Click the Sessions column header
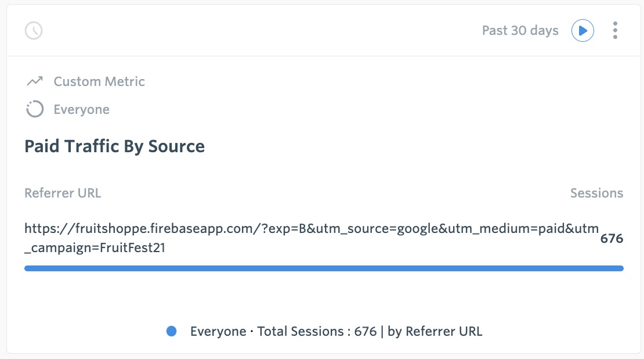The height and width of the screenshot is (359, 644). click(596, 193)
